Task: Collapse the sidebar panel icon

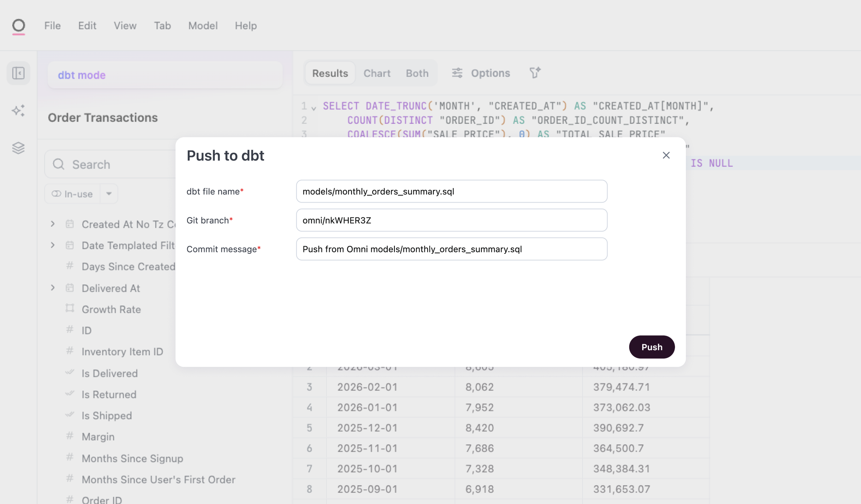Action: 18,73
